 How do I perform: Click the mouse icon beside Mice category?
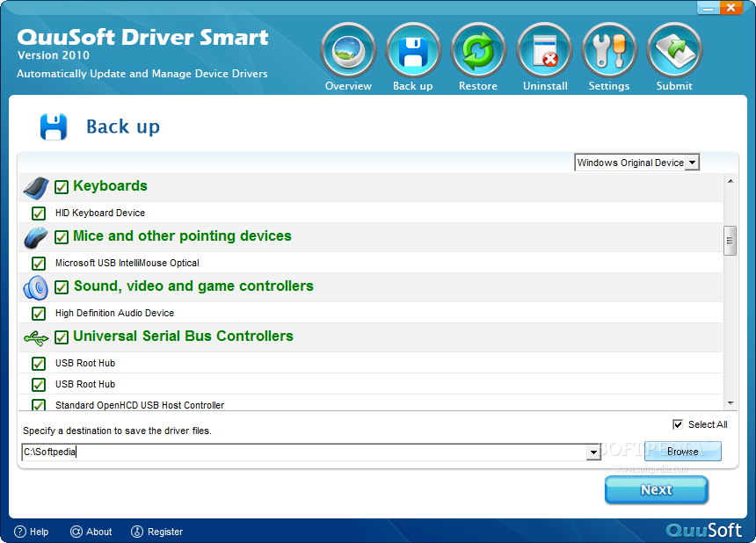36,237
